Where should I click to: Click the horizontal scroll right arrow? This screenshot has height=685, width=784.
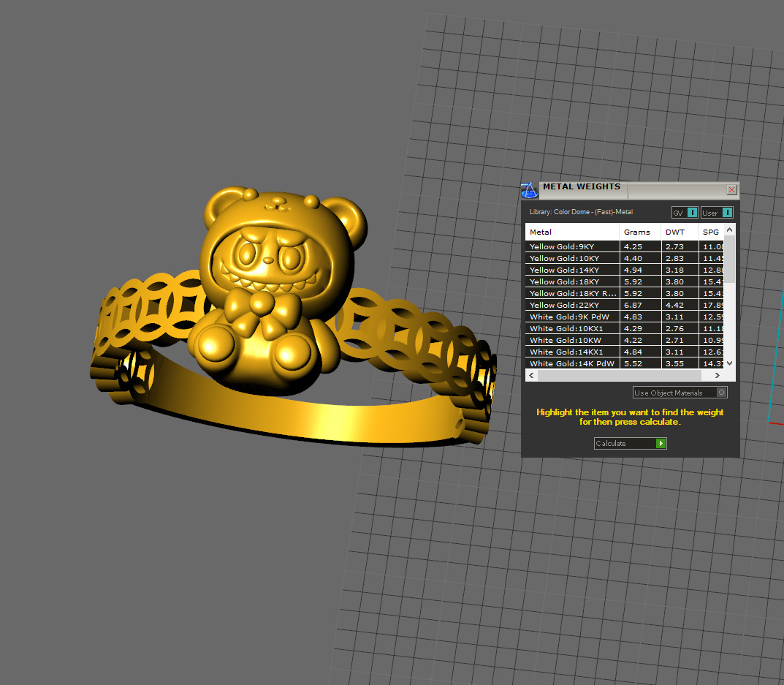tap(718, 375)
